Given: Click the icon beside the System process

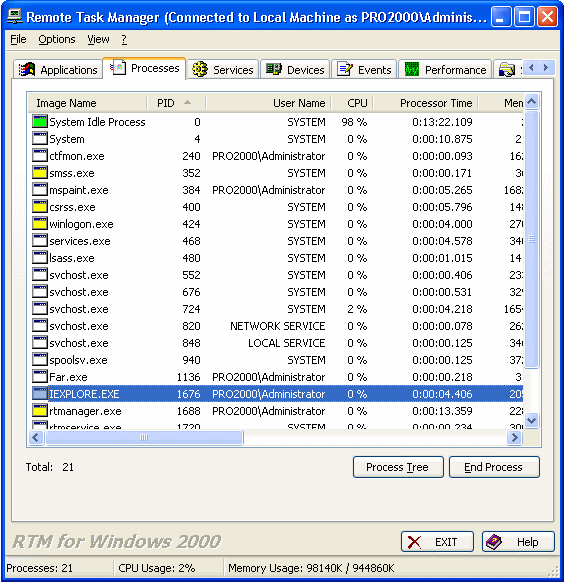Looking at the screenshot, I should coord(40,139).
